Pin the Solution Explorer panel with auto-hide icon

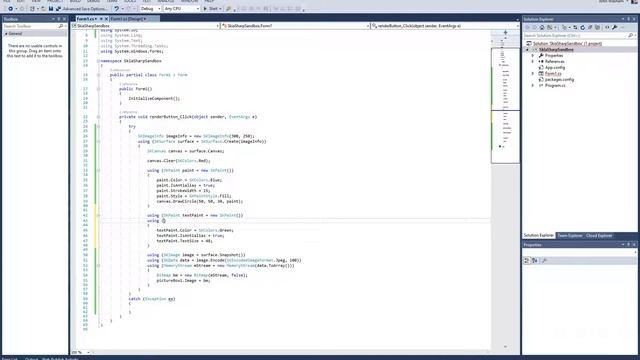point(629,19)
